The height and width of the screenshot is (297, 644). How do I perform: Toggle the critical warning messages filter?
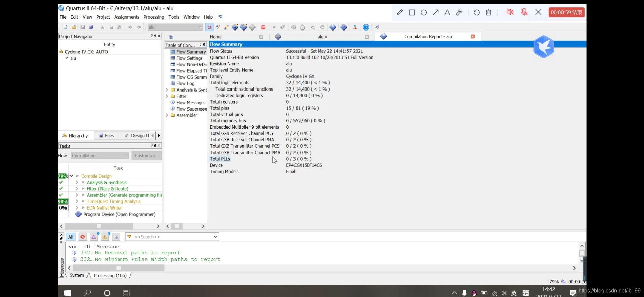pos(94,237)
